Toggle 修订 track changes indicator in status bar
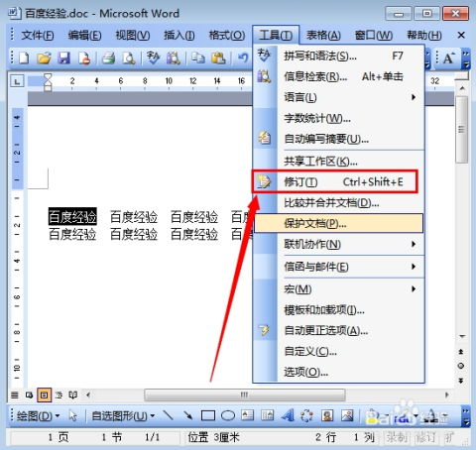Image resolution: width=476 pixels, height=450 pixels. pyautogui.click(x=425, y=438)
